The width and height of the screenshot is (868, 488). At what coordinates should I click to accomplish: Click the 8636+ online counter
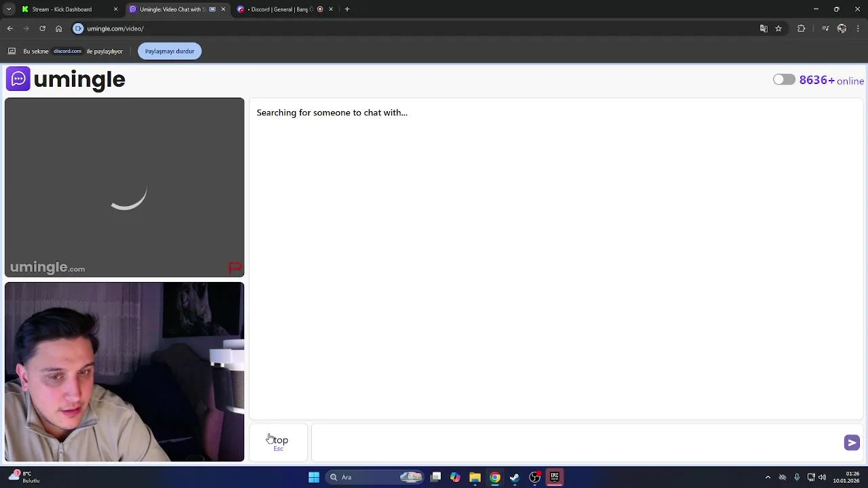pos(831,80)
